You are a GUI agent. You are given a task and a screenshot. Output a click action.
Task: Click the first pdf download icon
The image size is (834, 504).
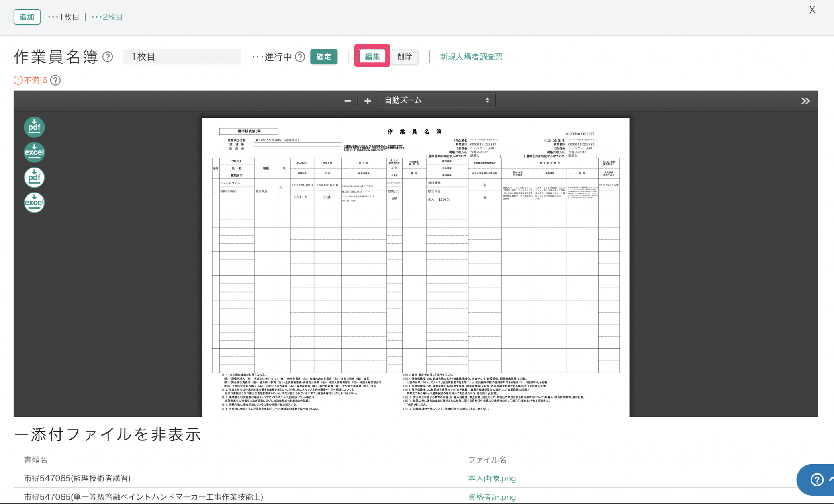point(34,127)
